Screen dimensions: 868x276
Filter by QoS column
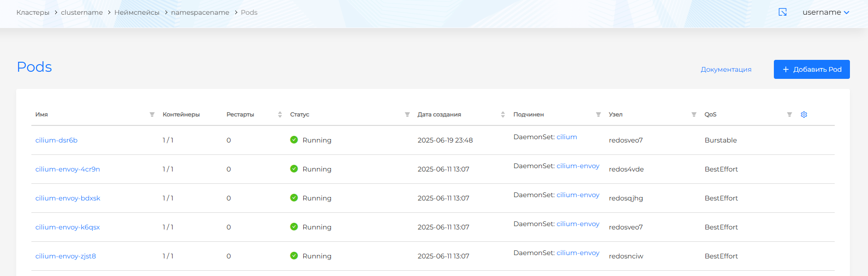pyautogui.click(x=790, y=114)
